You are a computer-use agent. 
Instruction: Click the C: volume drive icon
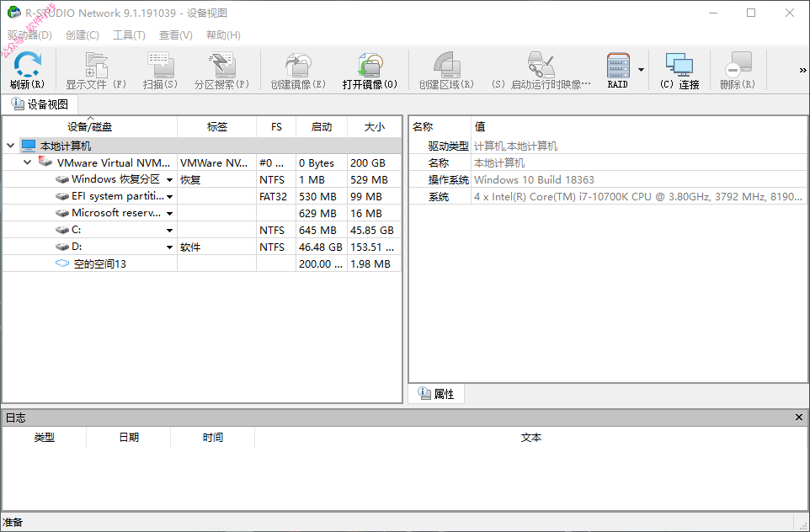[62, 230]
